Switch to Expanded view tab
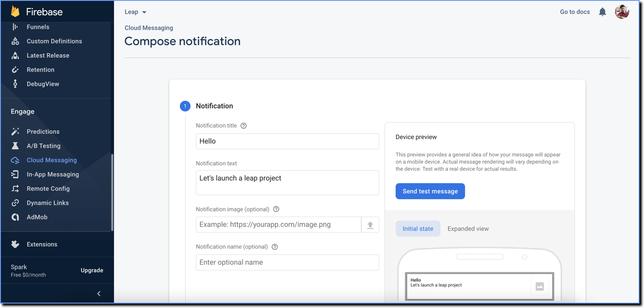The image size is (644, 308). coord(468,229)
